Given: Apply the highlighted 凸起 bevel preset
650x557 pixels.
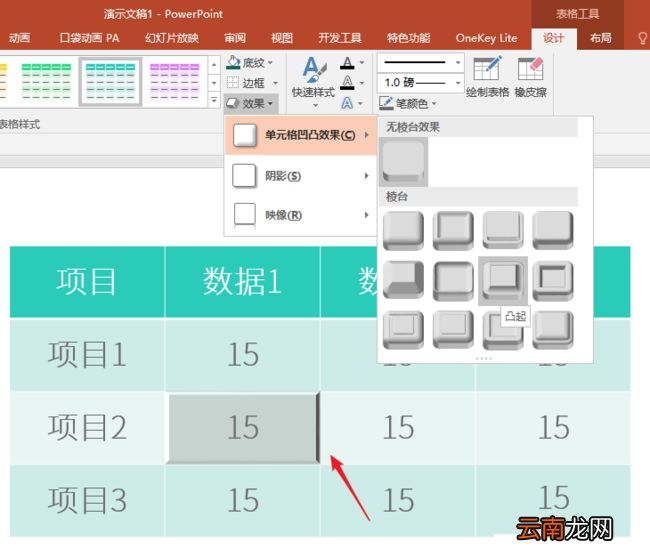Looking at the screenshot, I should coord(503,281).
